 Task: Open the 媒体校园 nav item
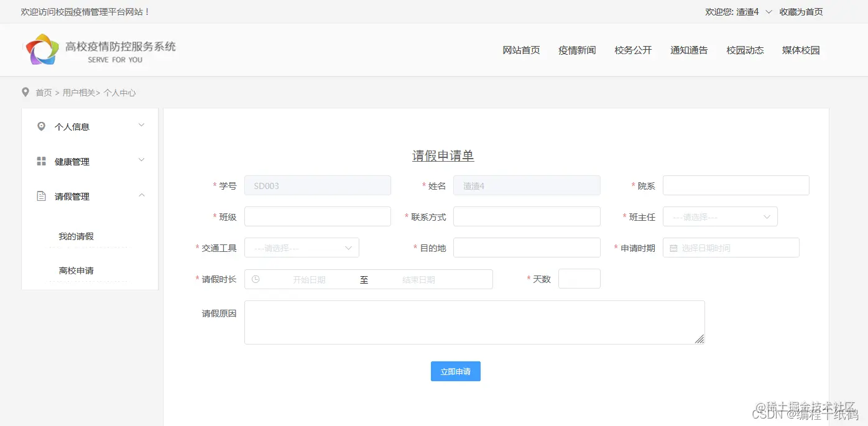[x=801, y=50]
